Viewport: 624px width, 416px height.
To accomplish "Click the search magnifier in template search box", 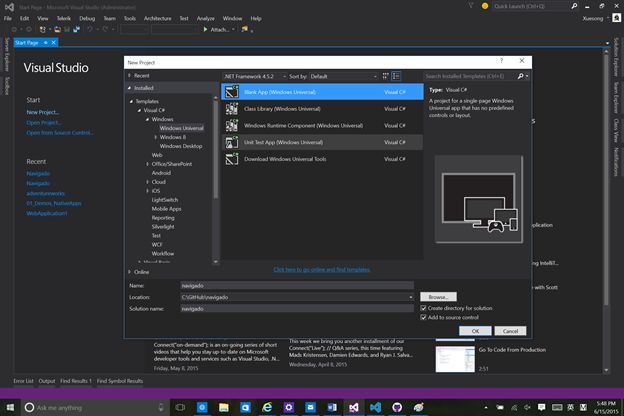I will 521,76.
